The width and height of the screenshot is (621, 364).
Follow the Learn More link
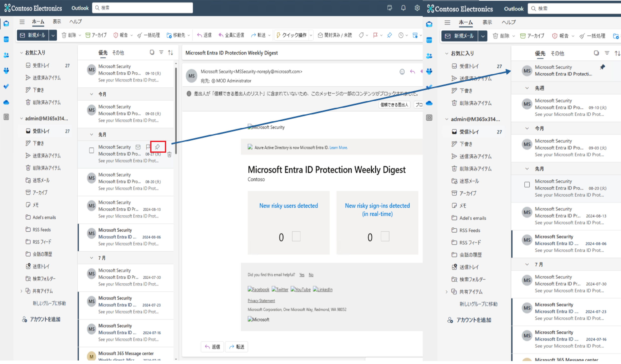tap(339, 147)
